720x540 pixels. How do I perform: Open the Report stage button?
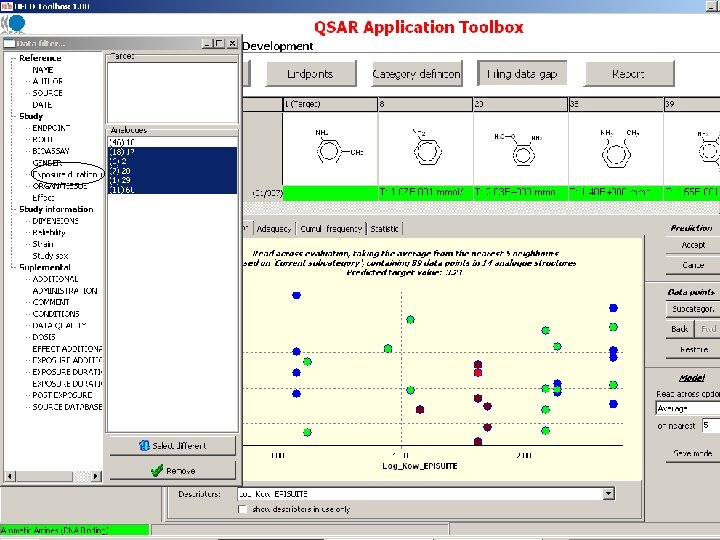tap(629, 74)
